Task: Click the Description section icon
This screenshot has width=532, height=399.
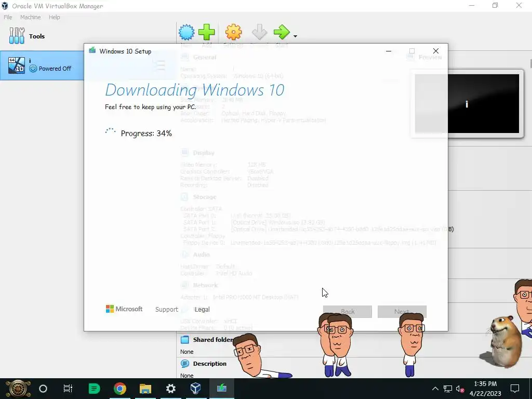Action: (x=184, y=364)
